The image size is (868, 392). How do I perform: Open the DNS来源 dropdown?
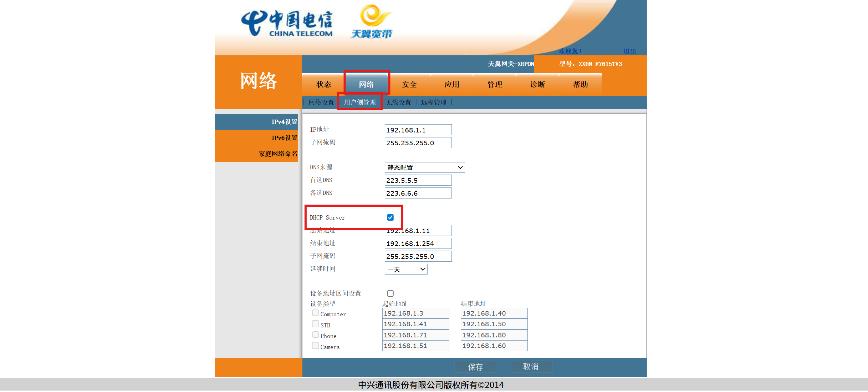coord(424,167)
